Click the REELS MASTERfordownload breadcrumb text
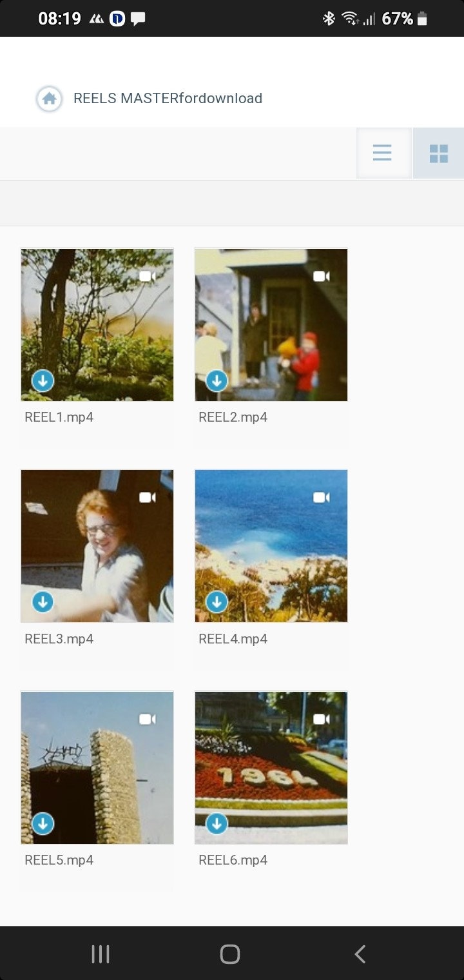The image size is (464, 980). tap(168, 99)
